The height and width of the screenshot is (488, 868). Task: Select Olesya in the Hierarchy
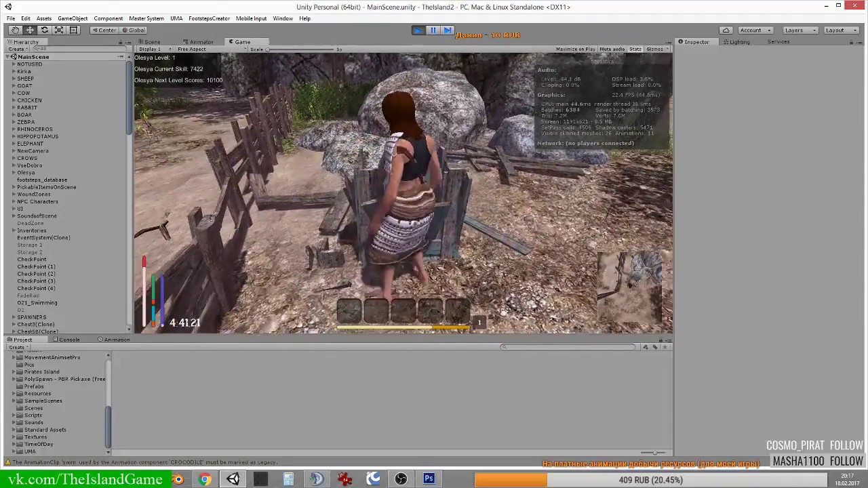pos(26,173)
